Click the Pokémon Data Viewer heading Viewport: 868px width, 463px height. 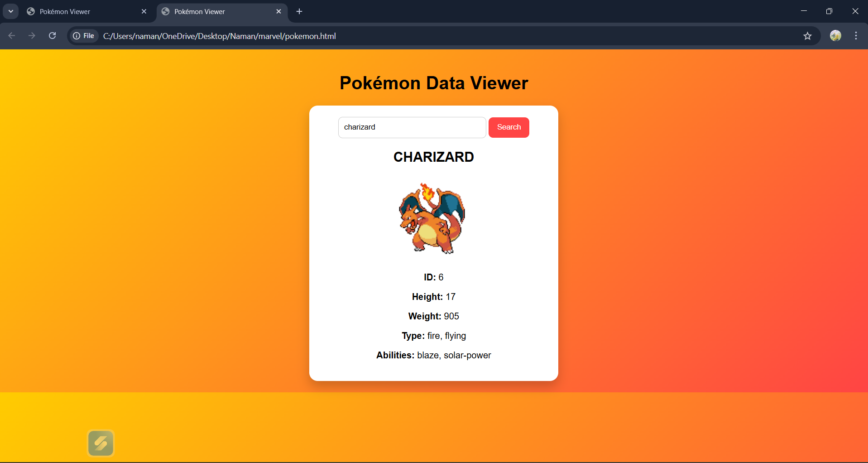[434, 83]
